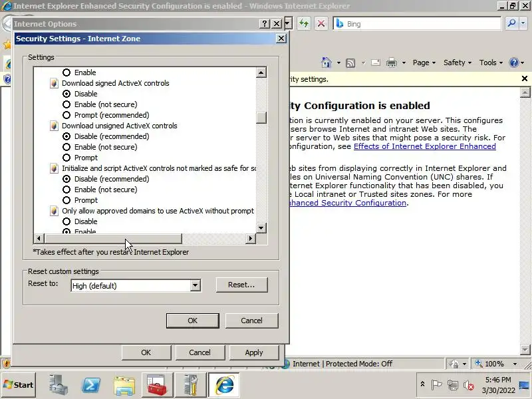Screen dimensions: 532x399
Task: Select Disable under Only allow approved domains
Action: point(66,221)
